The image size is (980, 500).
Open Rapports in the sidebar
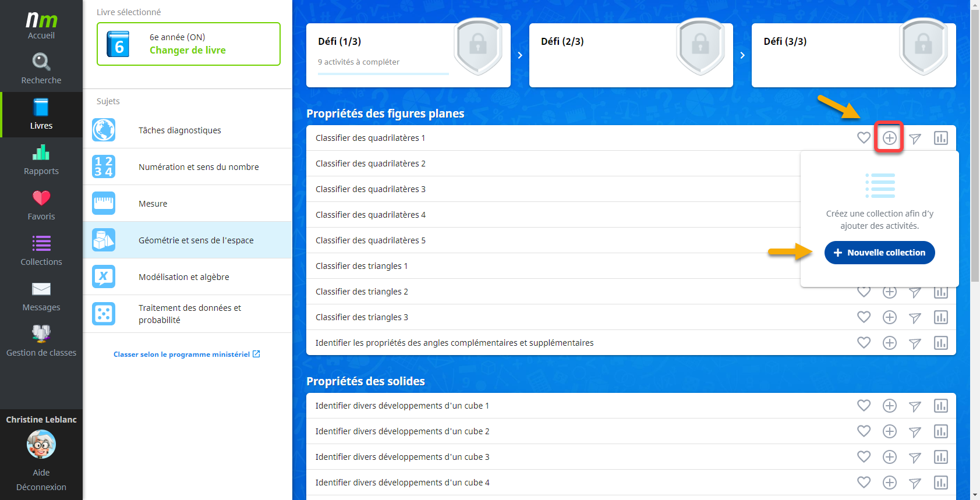(x=41, y=159)
